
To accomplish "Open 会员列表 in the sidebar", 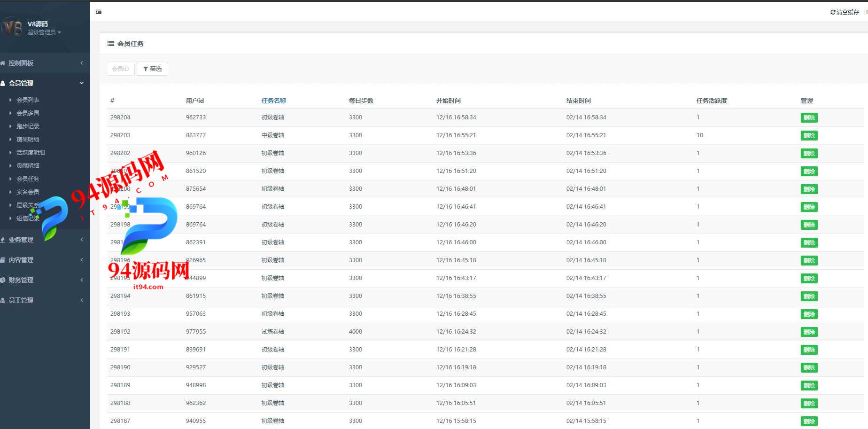I will (28, 100).
